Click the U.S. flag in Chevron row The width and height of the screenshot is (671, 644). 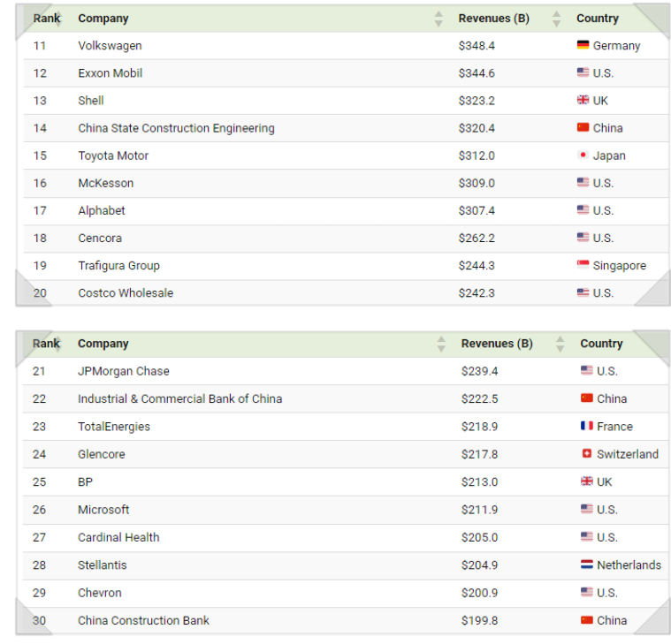(x=587, y=592)
